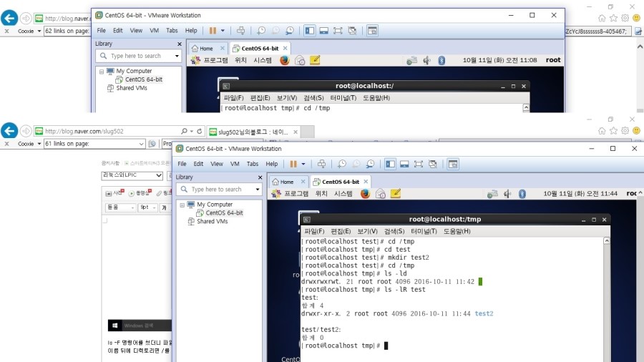The image size is (644, 362).
Task: Open snapshot manager in the 11:08 VMware window
Action: [290, 30]
